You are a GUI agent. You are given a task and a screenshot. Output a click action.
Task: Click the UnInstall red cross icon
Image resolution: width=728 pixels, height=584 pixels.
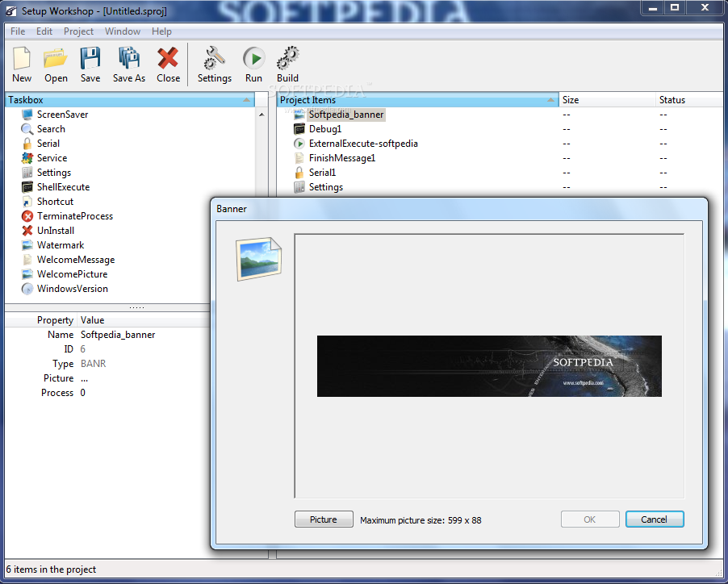click(27, 231)
